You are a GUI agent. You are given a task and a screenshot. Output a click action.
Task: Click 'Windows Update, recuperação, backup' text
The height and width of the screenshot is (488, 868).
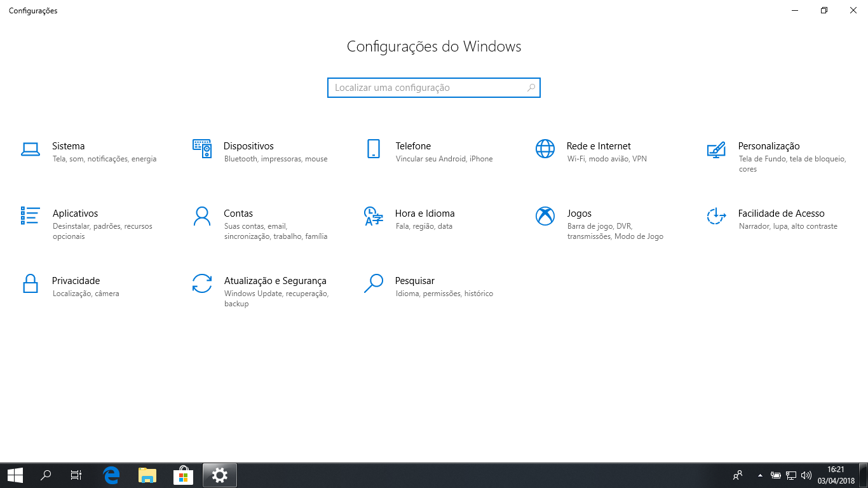click(276, 299)
